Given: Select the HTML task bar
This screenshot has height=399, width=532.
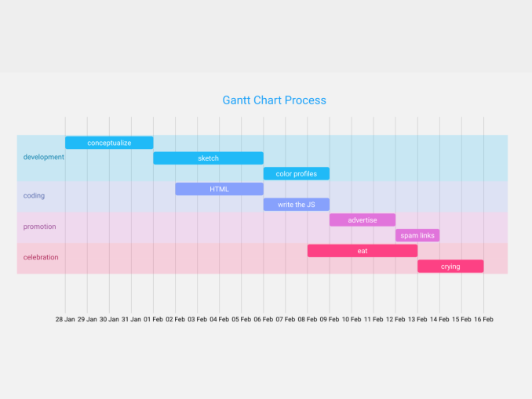Looking at the screenshot, I should pos(219,189).
